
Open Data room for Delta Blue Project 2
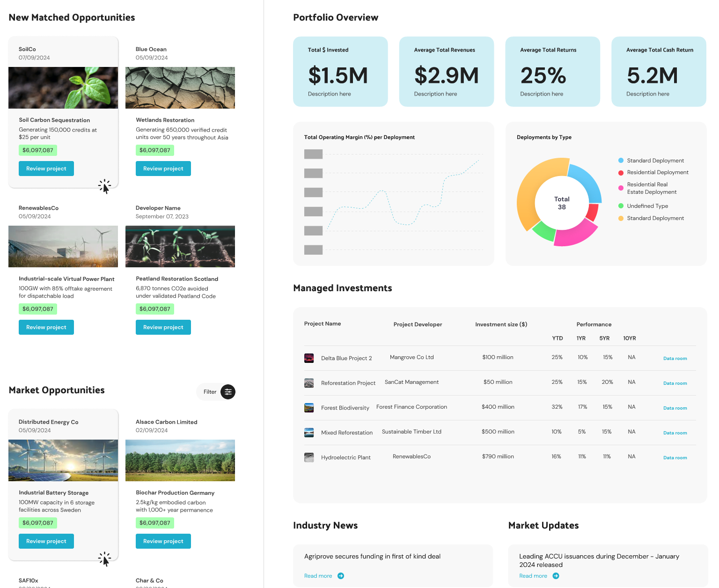[675, 359]
